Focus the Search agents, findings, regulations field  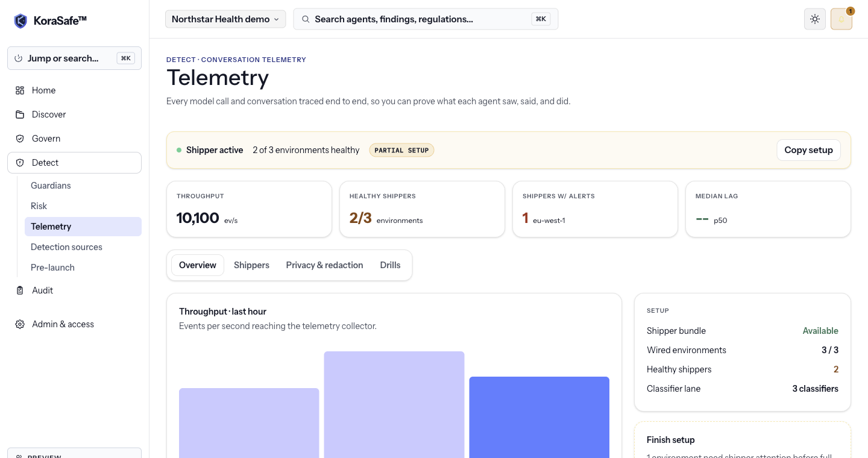[x=426, y=19]
